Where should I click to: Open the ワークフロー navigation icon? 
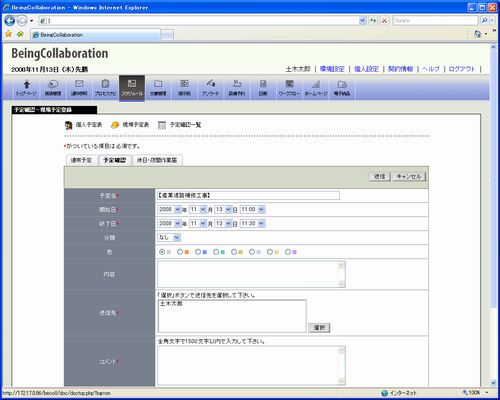pyautogui.click(x=289, y=88)
